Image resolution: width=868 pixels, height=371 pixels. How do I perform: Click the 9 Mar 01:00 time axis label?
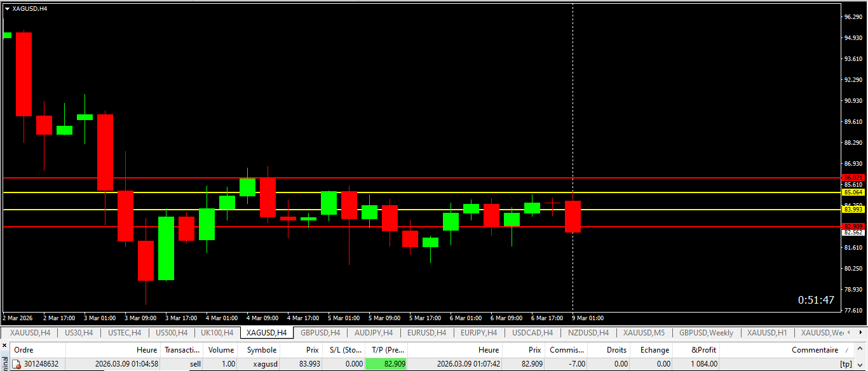pyautogui.click(x=588, y=318)
